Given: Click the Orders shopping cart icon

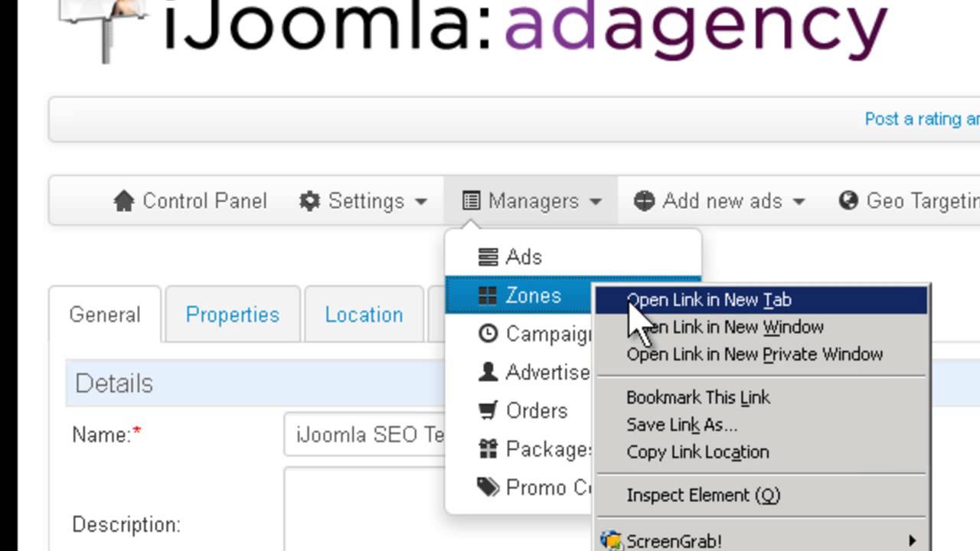Looking at the screenshot, I should [x=488, y=411].
